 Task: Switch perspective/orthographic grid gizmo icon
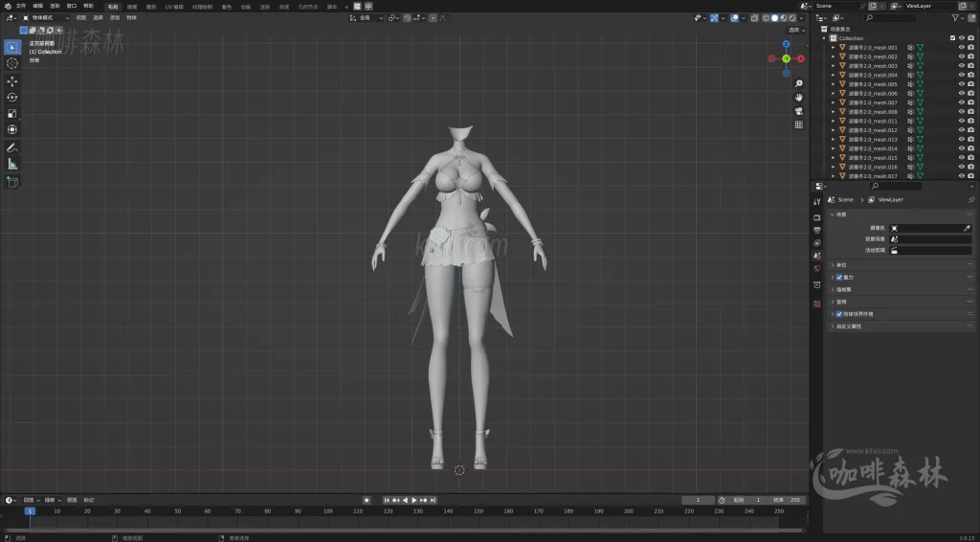(799, 125)
